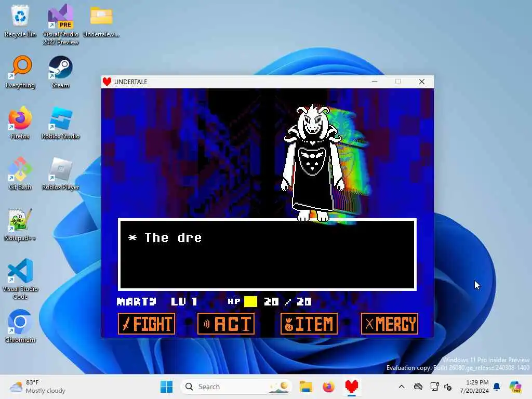Image resolution: width=532 pixels, height=399 pixels.
Task: Click the 20 / 20 HP value
Action: 288,302
